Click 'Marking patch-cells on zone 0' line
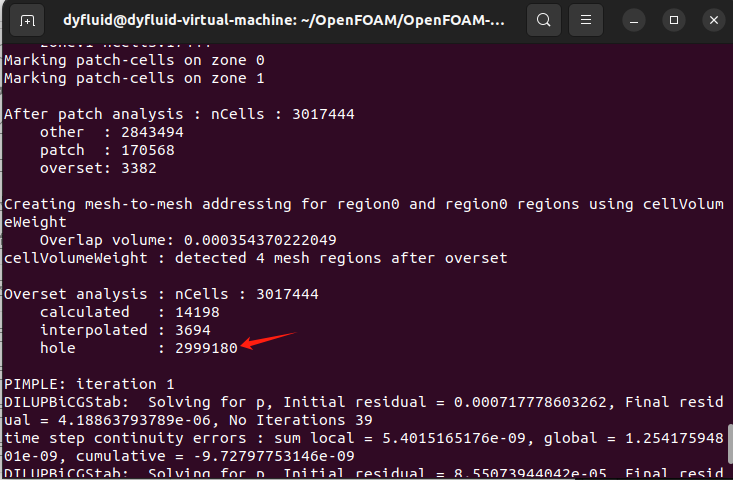This screenshot has height=480, width=733. (134, 60)
